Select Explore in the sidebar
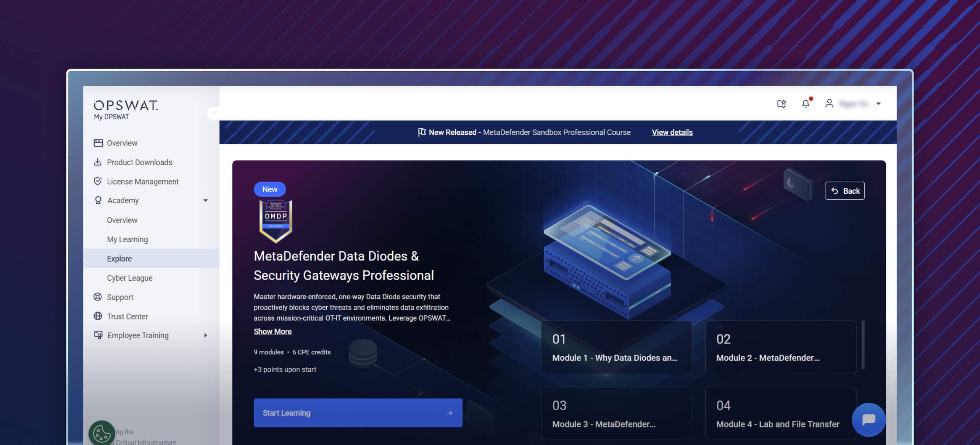Screen dimensions: 980x445 click(x=151, y=258)
